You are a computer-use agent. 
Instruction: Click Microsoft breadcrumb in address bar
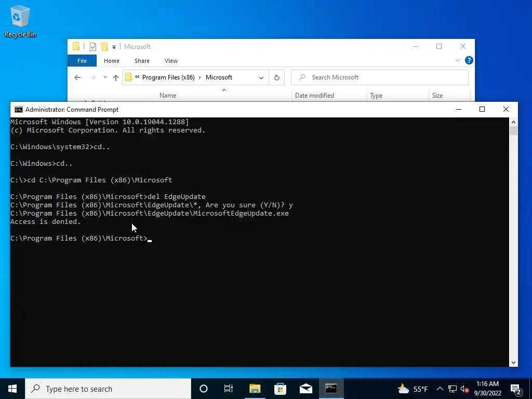coord(219,77)
